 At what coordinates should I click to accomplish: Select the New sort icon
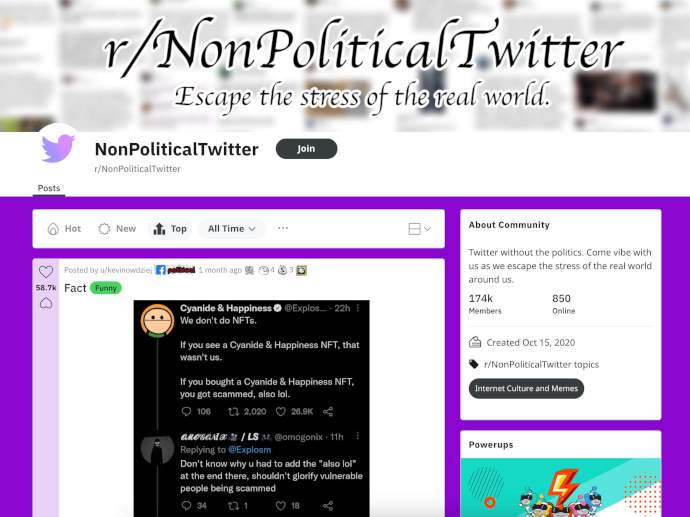[x=104, y=229]
